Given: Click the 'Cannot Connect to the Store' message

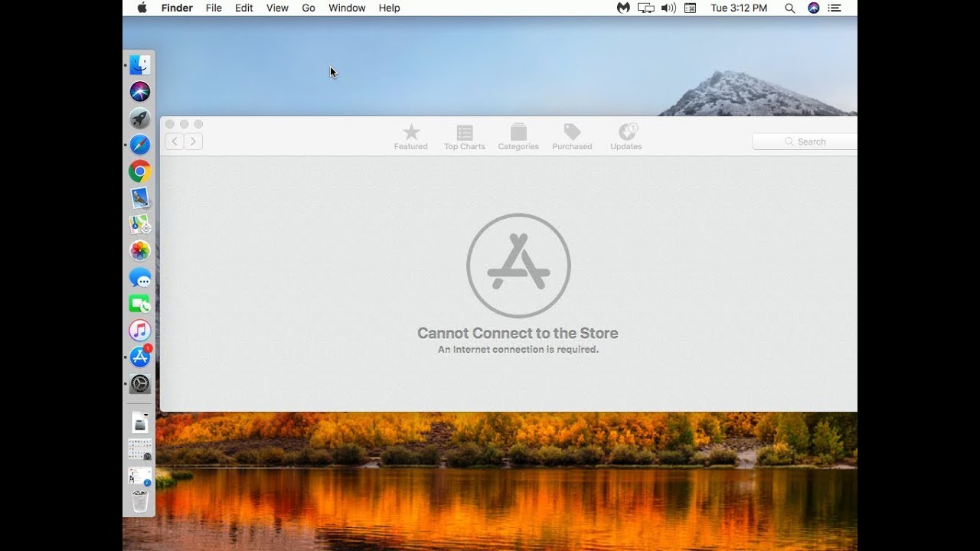Looking at the screenshot, I should pos(518,333).
